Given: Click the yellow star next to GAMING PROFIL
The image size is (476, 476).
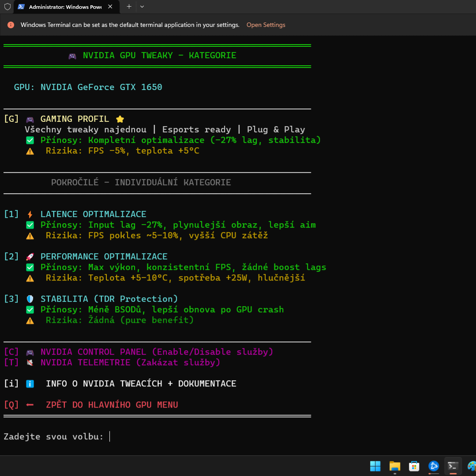Looking at the screenshot, I should point(120,119).
